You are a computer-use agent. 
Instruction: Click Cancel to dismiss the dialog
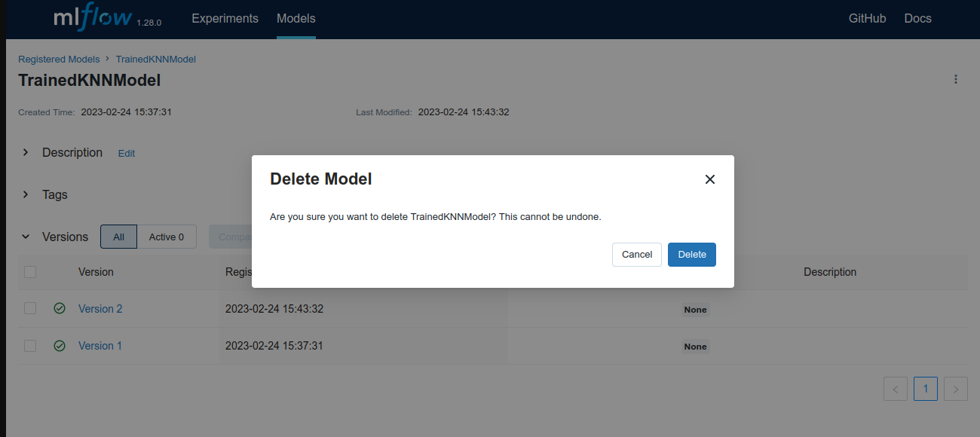pos(636,254)
